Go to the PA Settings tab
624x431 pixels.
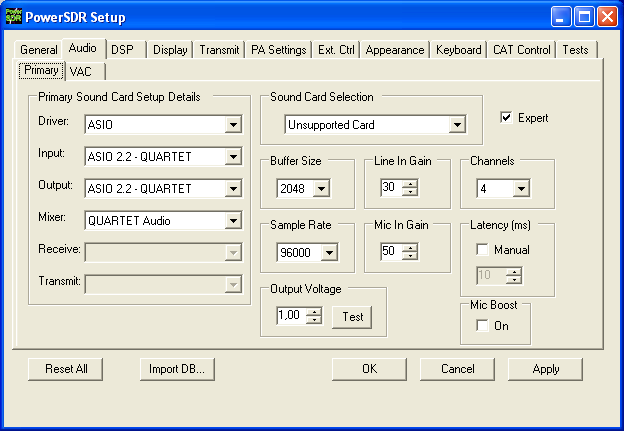pos(278,50)
